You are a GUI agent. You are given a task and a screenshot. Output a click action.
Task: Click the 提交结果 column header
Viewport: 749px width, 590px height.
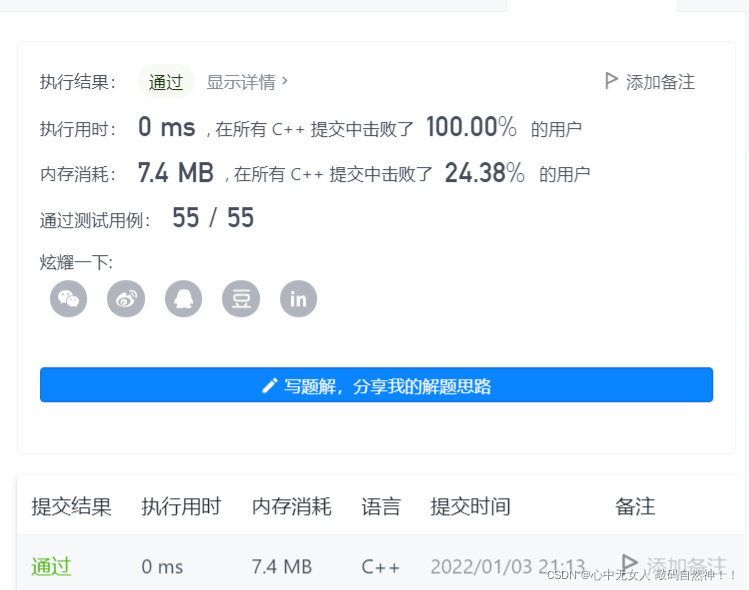tap(72, 506)
